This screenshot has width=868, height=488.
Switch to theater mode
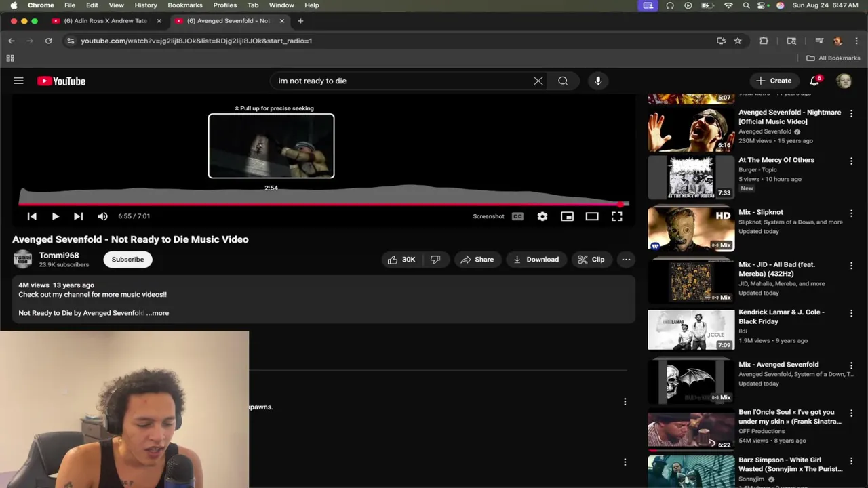coord(592,216)
